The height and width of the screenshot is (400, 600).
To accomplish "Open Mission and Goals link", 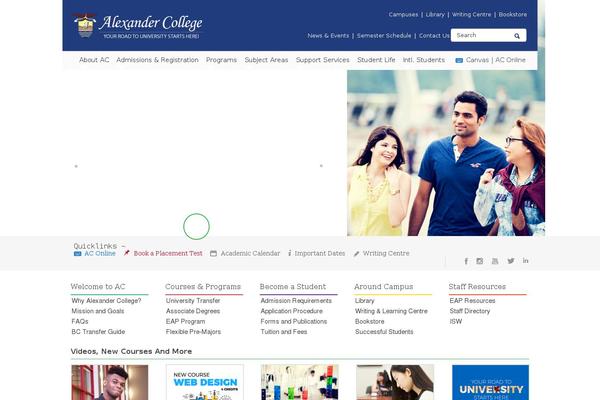I will 98,311.
